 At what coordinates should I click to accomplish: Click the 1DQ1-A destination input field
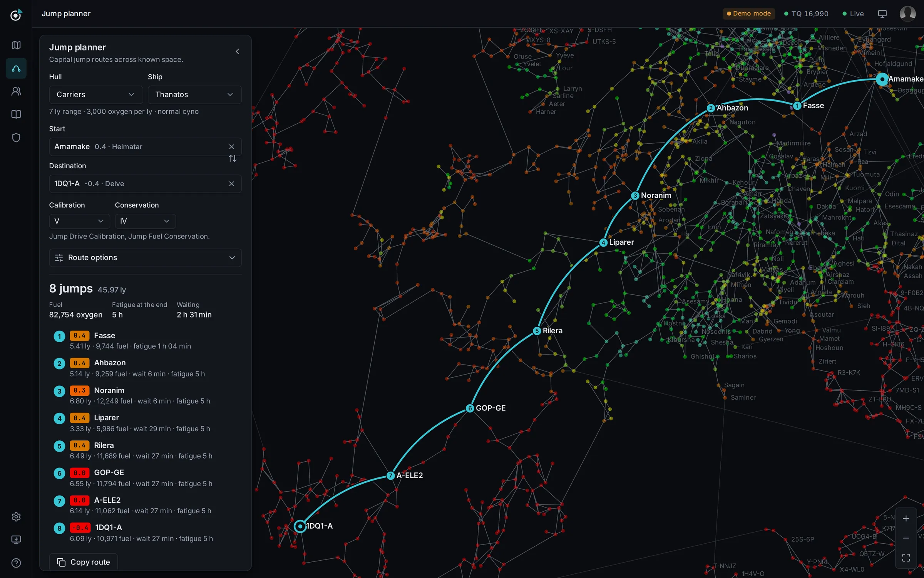tap(145, 184)
